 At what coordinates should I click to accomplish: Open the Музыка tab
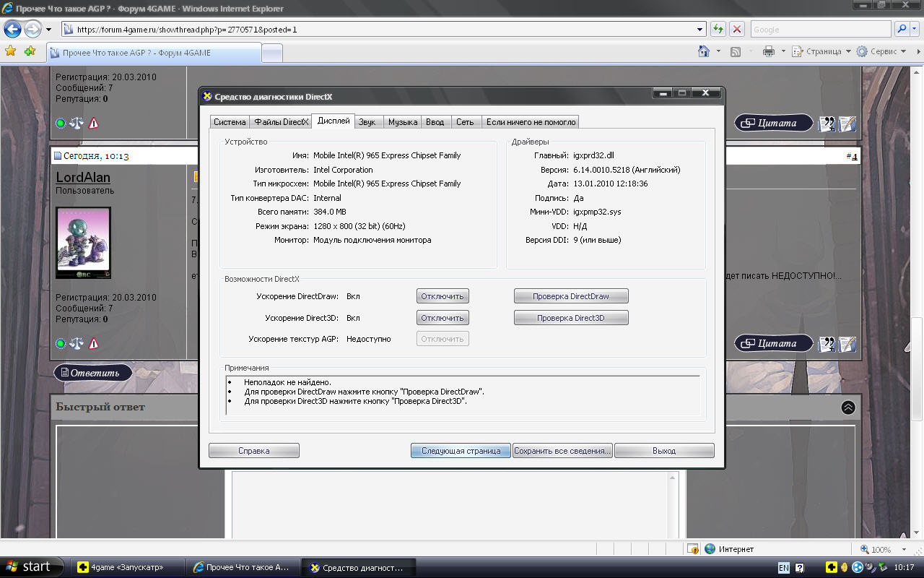point(403,122)
